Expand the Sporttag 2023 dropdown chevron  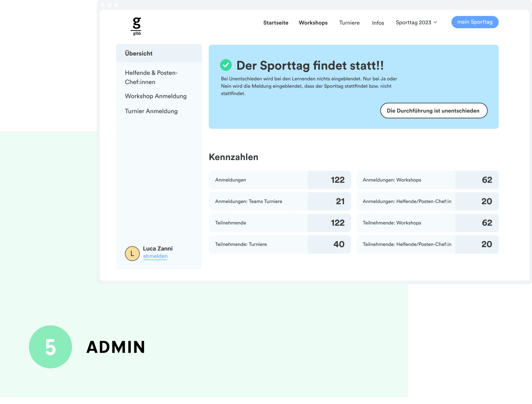click(x=435, y=22)
